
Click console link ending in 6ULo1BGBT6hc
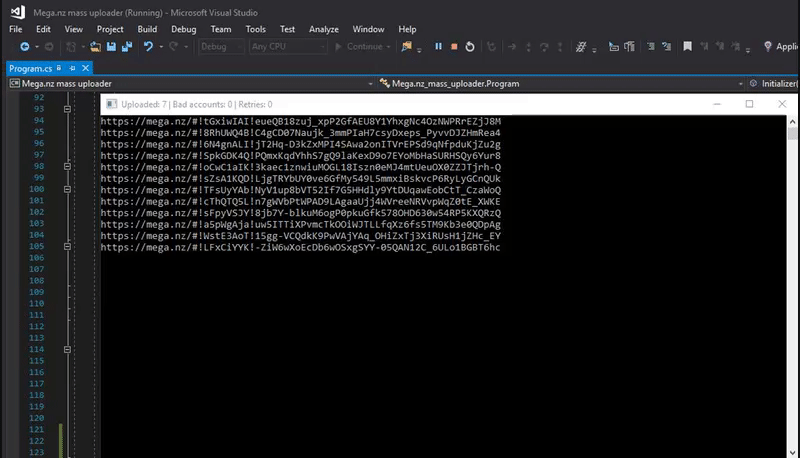coord(301,247)
